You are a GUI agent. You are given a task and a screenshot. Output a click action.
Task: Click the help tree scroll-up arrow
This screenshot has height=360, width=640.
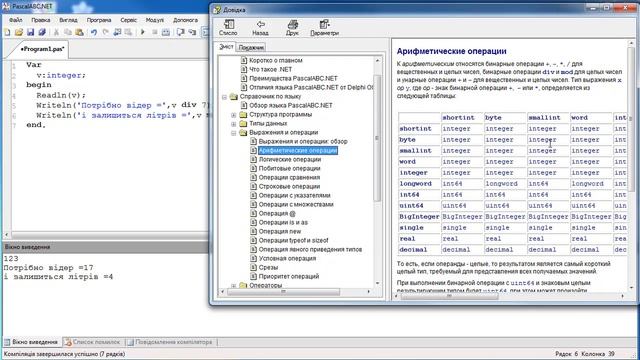coord(377,60)
